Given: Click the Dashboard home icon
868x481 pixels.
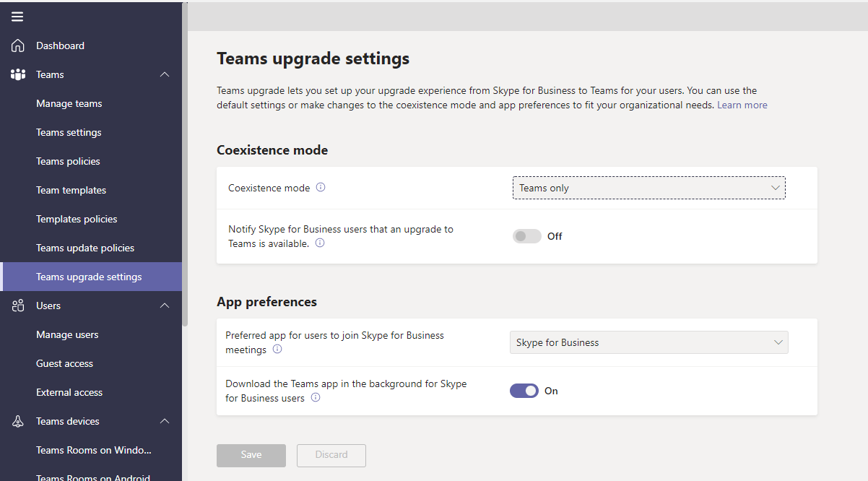Looking at the screenshot, I should coord(18,45).
